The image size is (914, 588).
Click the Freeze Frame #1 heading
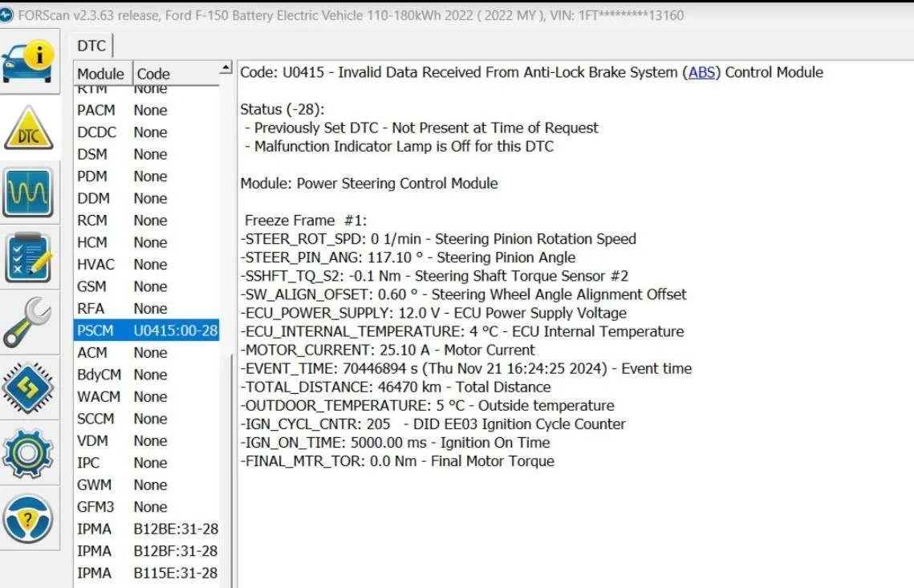pyautogui.click(x=306, y=221)
